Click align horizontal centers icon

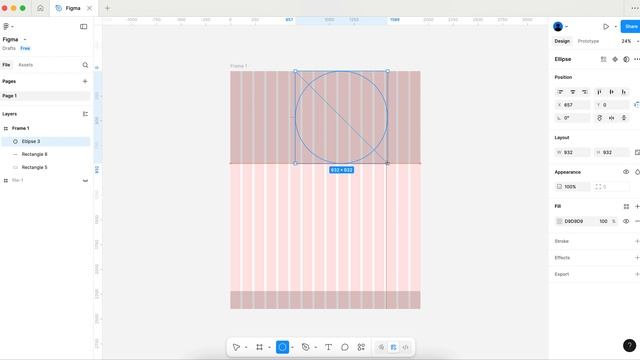[573, 92]
